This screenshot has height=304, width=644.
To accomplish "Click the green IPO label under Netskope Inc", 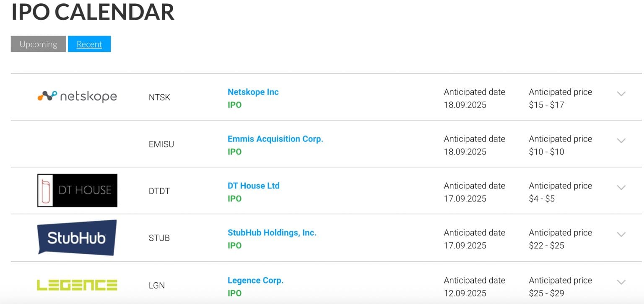I will [234, 105].
